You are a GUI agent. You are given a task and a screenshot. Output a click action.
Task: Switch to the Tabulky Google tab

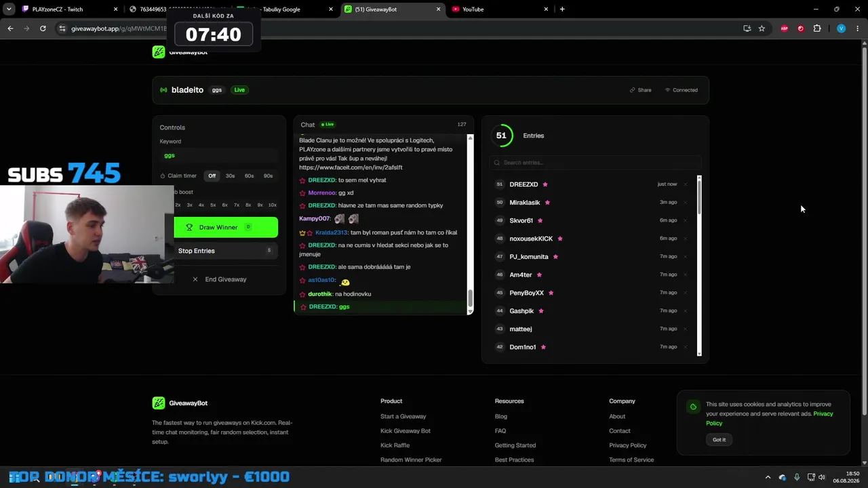click(x=285, y=9)
